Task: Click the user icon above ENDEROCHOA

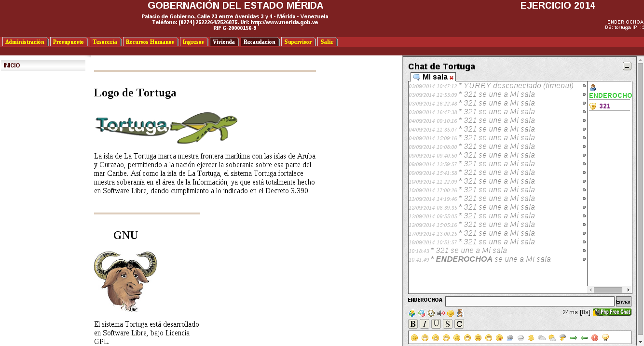Action: tap(593, 88)
